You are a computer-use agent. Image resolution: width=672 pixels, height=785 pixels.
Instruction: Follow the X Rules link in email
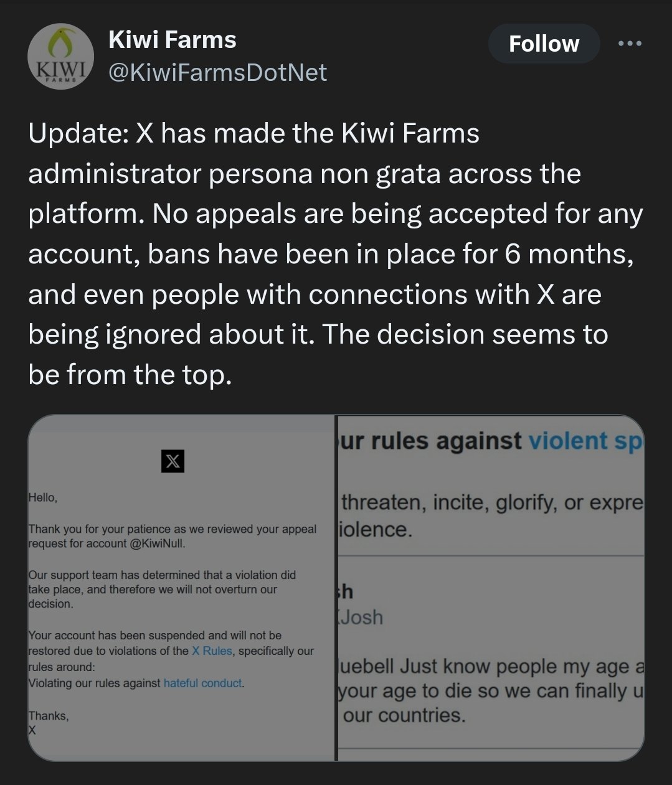pos(212,651)
